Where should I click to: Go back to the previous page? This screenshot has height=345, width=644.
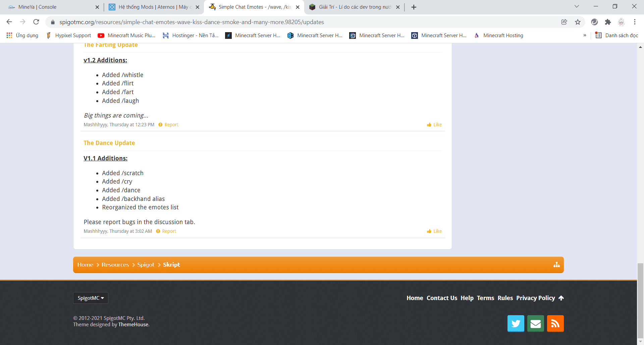click(x=9, y=22)
